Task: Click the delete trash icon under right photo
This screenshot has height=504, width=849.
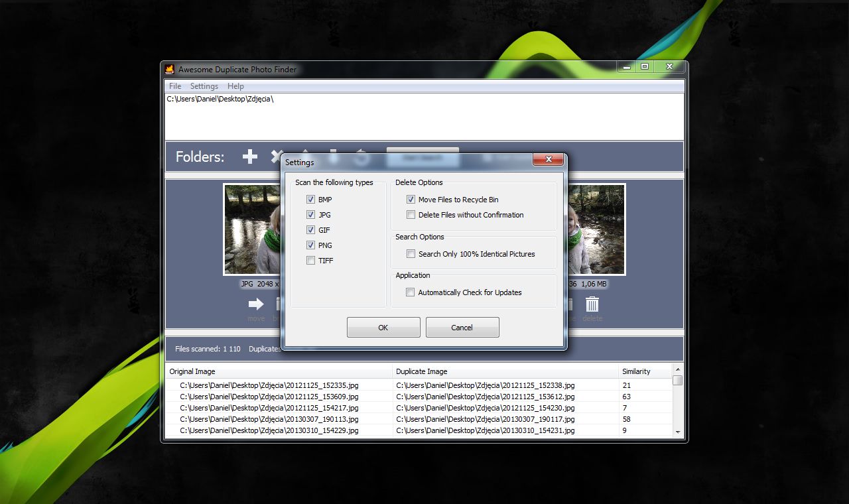Action: tap(592, 304)
